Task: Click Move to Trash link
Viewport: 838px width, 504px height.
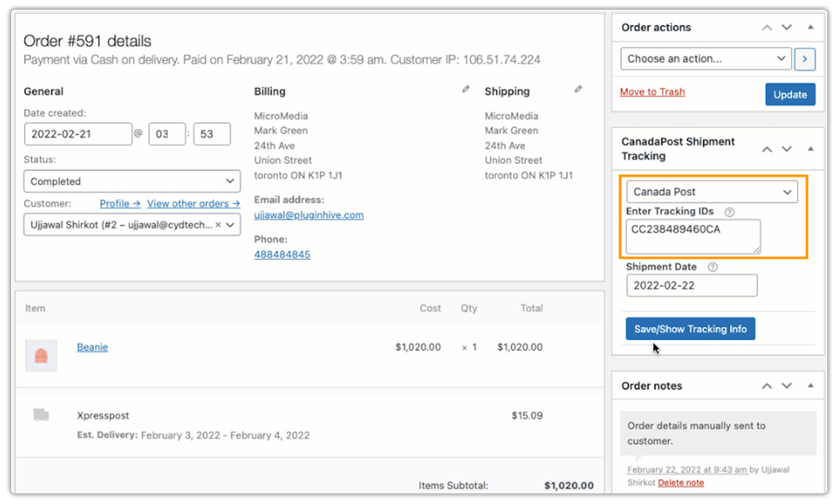Action: pyautogui.click(x=652, y=92)
